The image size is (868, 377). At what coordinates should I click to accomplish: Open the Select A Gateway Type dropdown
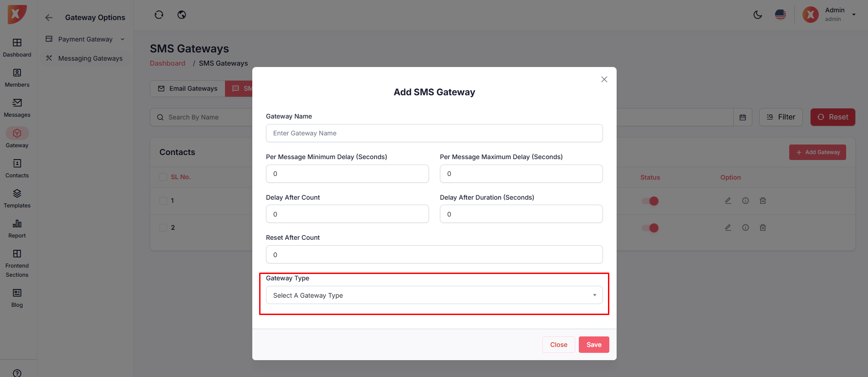(x=434, y=295)
